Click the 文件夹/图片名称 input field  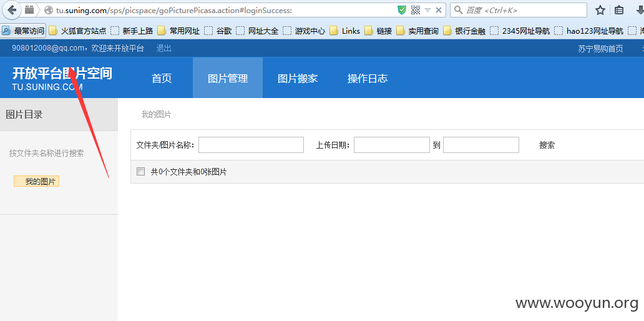point(251,145)
